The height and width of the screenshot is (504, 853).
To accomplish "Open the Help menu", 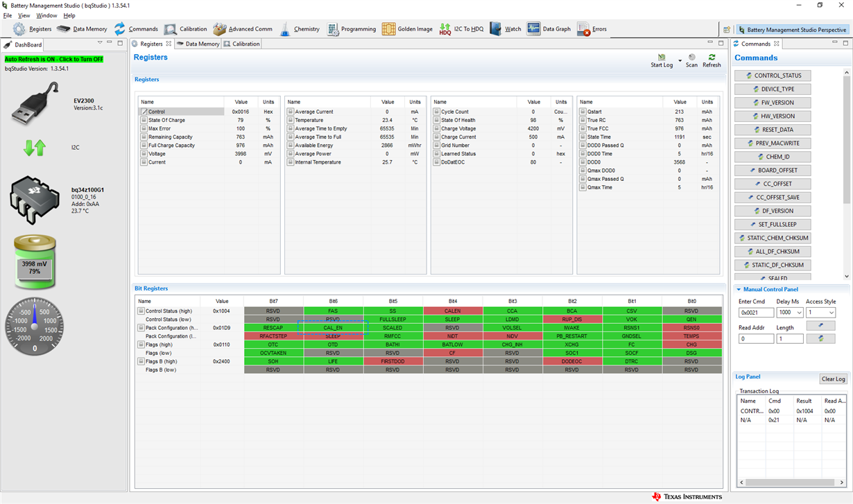I will 69,15.
